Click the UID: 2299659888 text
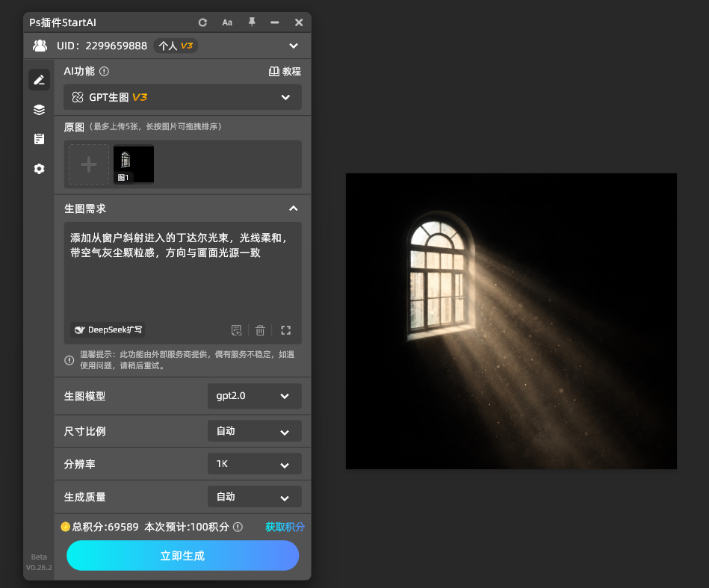Screen dimensions: 709x588 coord(102,46)
